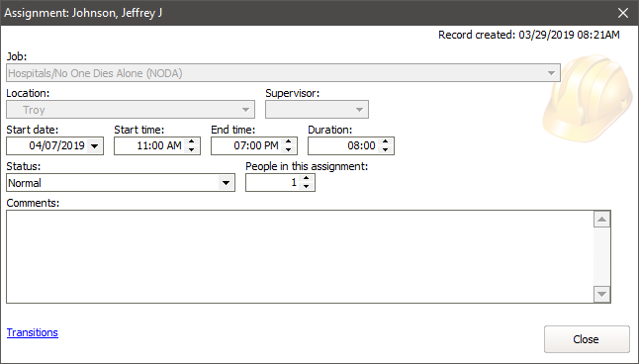Close the Assignment dialog with the X

[x=623, y=13]
